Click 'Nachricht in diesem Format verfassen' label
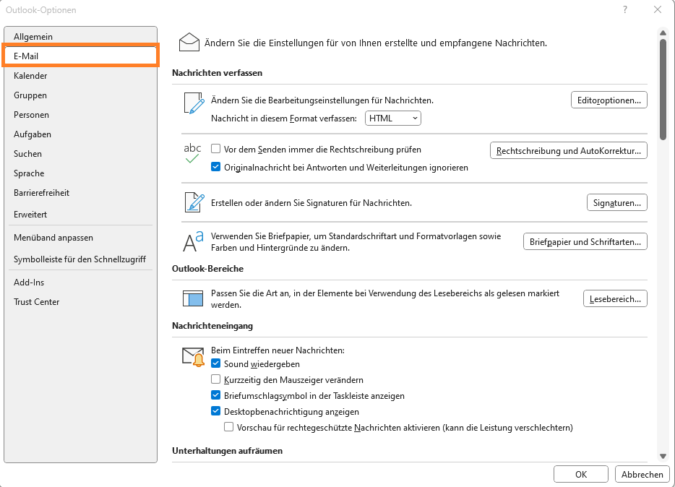The width and height of the screenshot is (675, 487). tap(284, 118)
